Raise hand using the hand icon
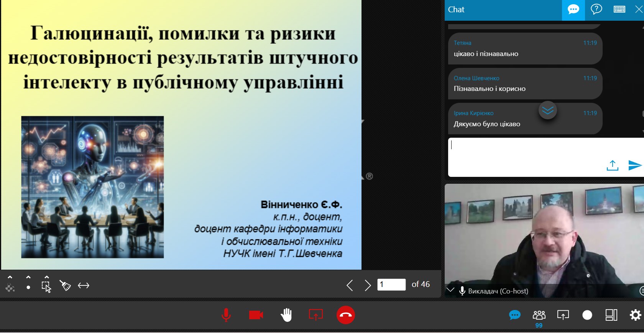 tap(286, 315)
